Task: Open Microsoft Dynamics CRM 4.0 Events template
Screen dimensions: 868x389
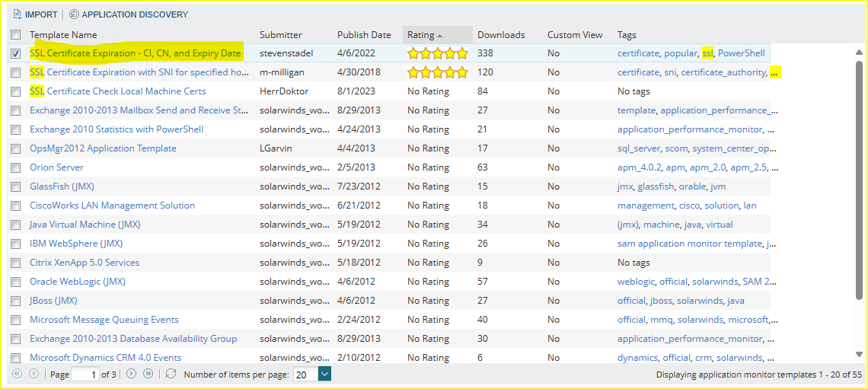Action: pos(106,358)
